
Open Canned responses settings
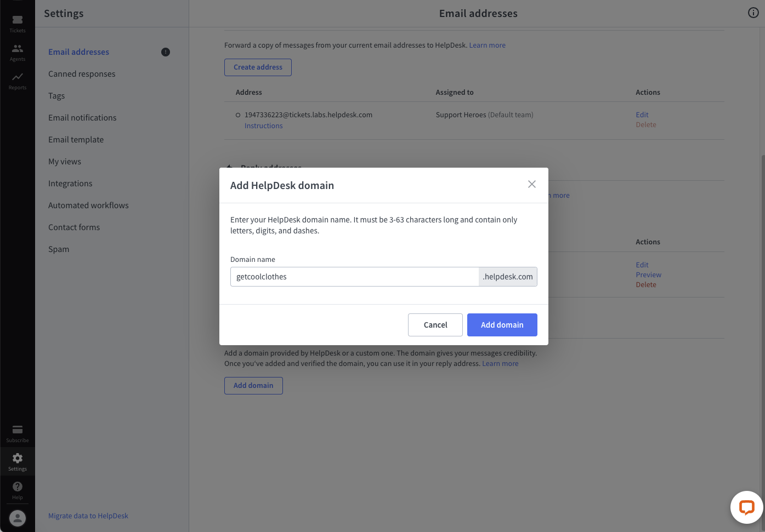81,73
